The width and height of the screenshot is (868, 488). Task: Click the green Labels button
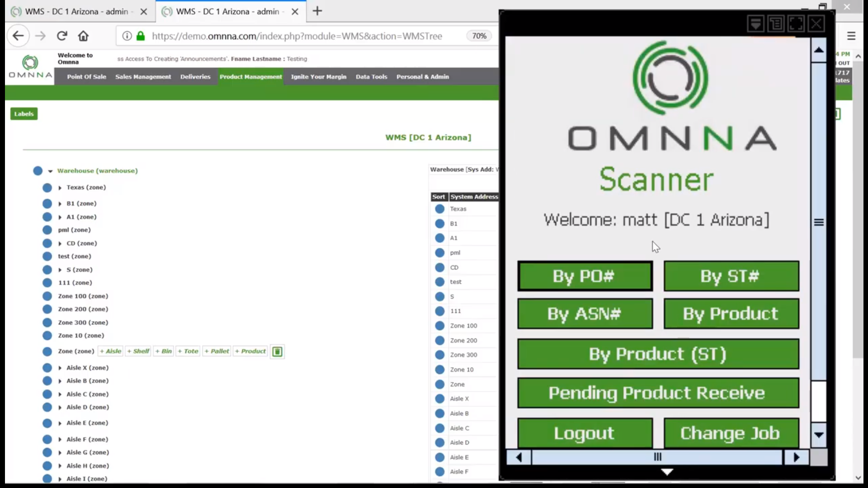(24, 114)
